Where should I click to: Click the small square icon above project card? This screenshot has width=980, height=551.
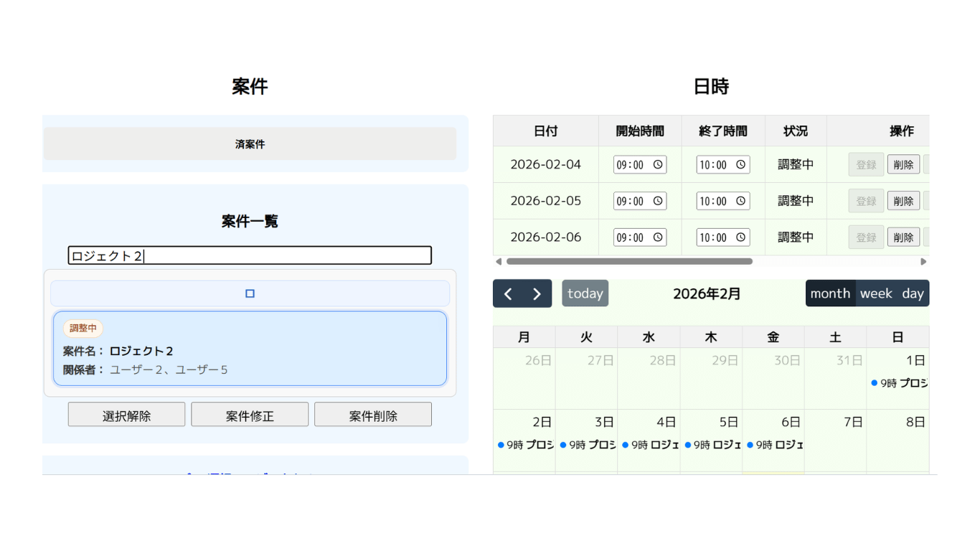pyautogui.click(x=250, y=293)
